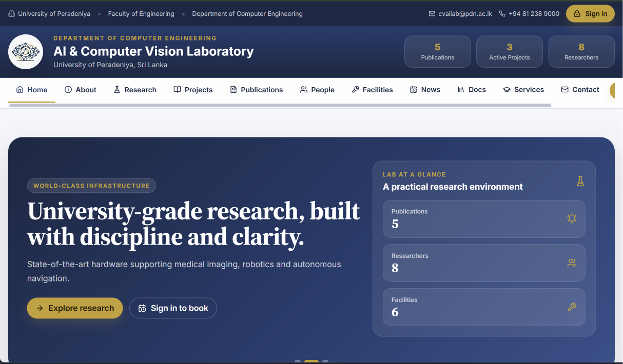
Task: Click the bell icon in the Publications glance card
Action: [572, 218]
